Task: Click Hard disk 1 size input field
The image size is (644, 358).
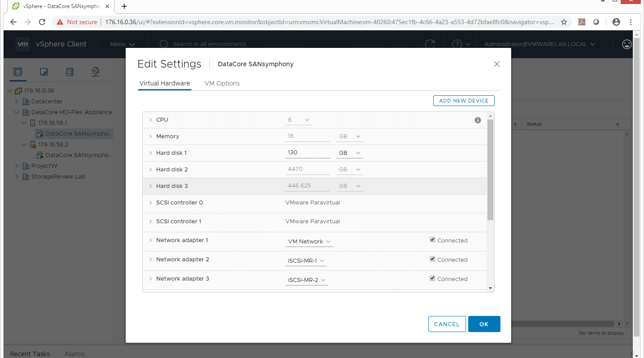Action: coord(308,153)
